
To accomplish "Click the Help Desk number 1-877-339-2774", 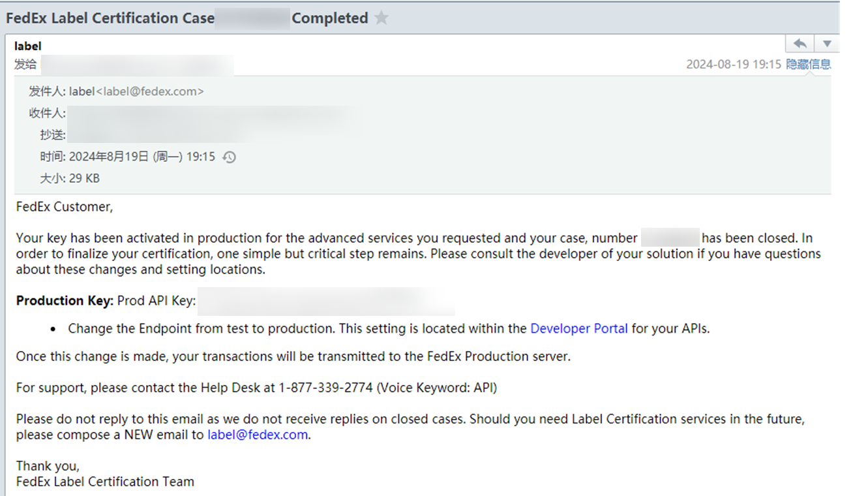I will click(325, 388).
